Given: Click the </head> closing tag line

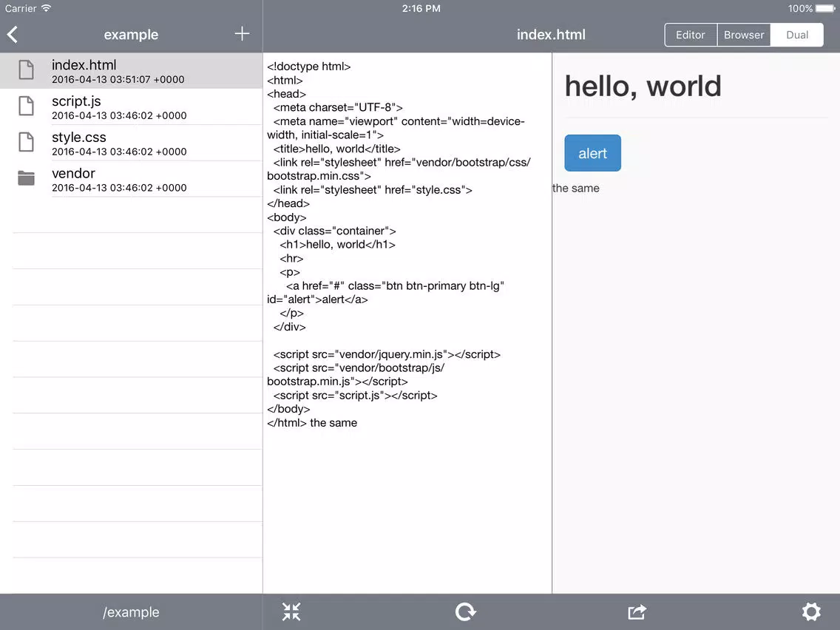Looking at the screenshot, I should point(288,203).
